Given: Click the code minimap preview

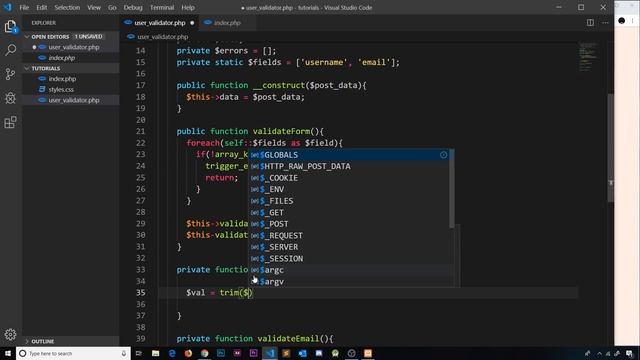Looking at the screenshot, I should (588, 56).
